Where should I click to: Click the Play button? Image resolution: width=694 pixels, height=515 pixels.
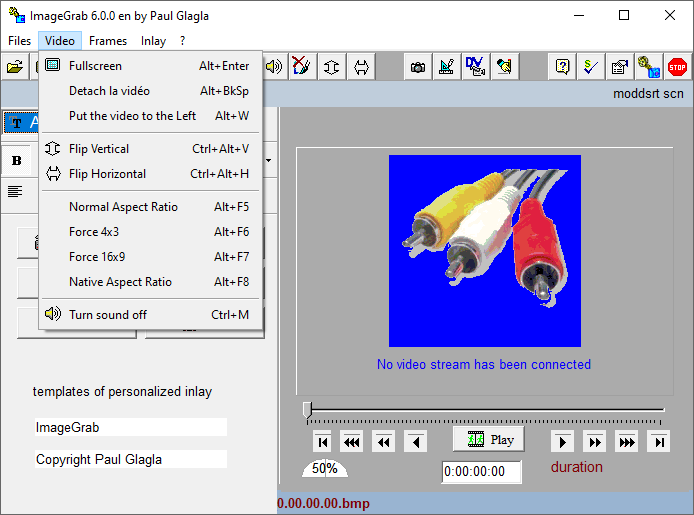pos(489,439)
